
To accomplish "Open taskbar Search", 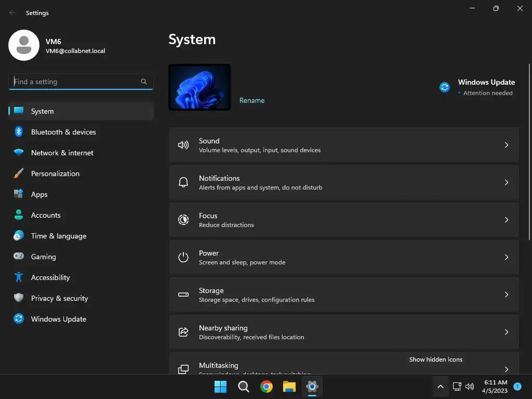I will tap(244, 387).
